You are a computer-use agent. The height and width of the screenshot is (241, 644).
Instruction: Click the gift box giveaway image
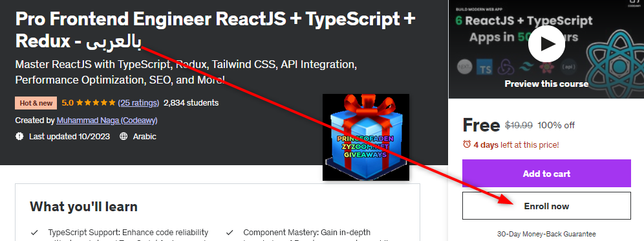[365, 137]
